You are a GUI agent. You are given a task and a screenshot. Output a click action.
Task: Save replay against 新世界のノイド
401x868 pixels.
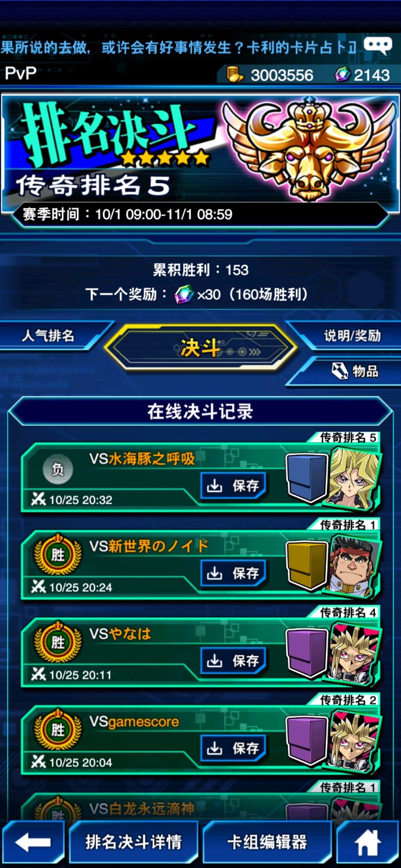point(233,573)
